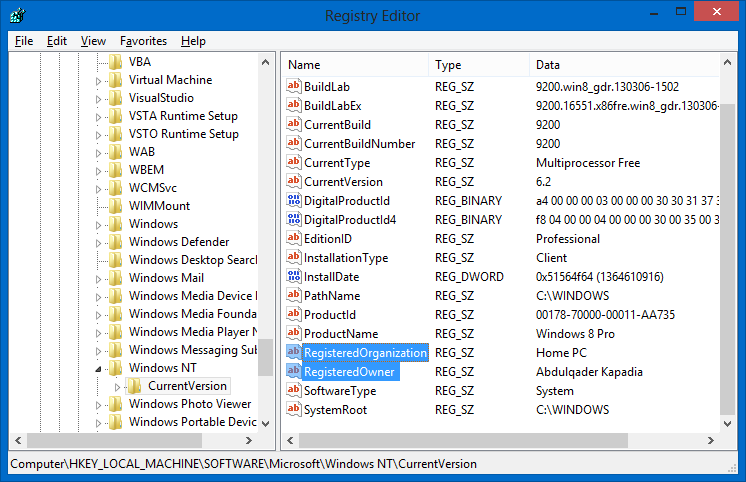Click the Registry Editor app icon in title bar
This screenshot has width=746, height=482.
click(x=17, y=15)
